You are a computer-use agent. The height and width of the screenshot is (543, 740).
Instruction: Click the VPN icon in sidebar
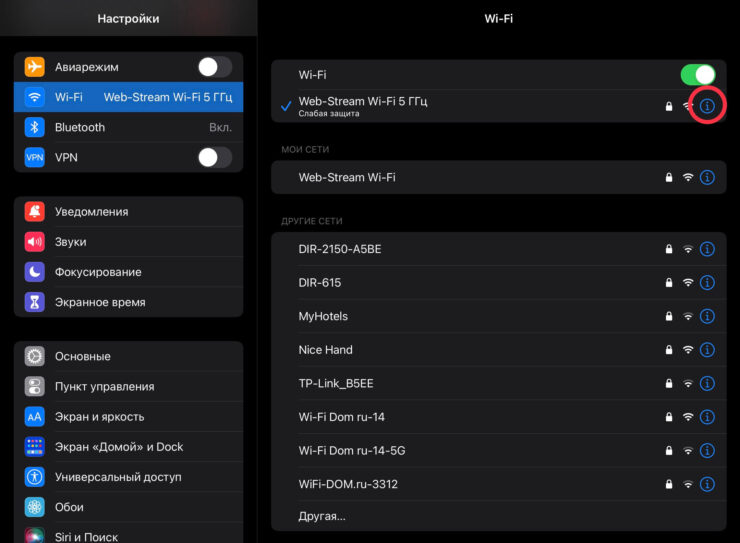pyautogui.click(x=34, y=158)
